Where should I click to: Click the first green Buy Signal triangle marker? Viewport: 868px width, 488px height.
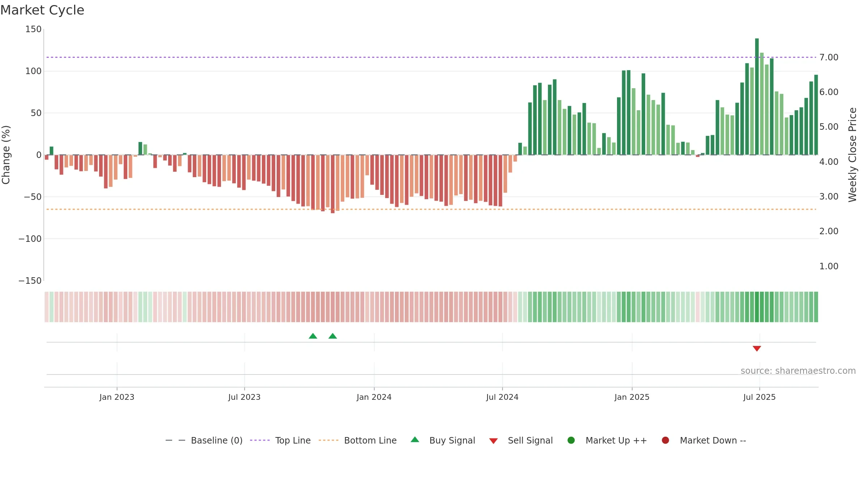[313, 336]
